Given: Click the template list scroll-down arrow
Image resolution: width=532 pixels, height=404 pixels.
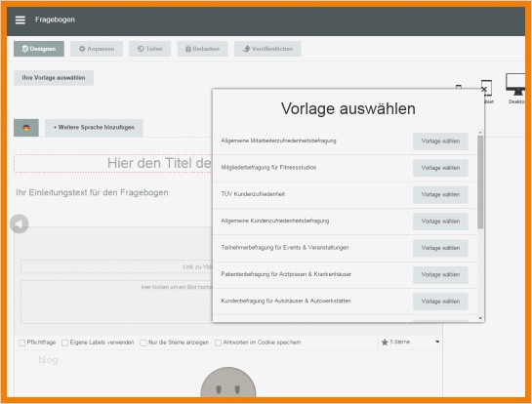Looking at the screenshot, I should point(480,318).
